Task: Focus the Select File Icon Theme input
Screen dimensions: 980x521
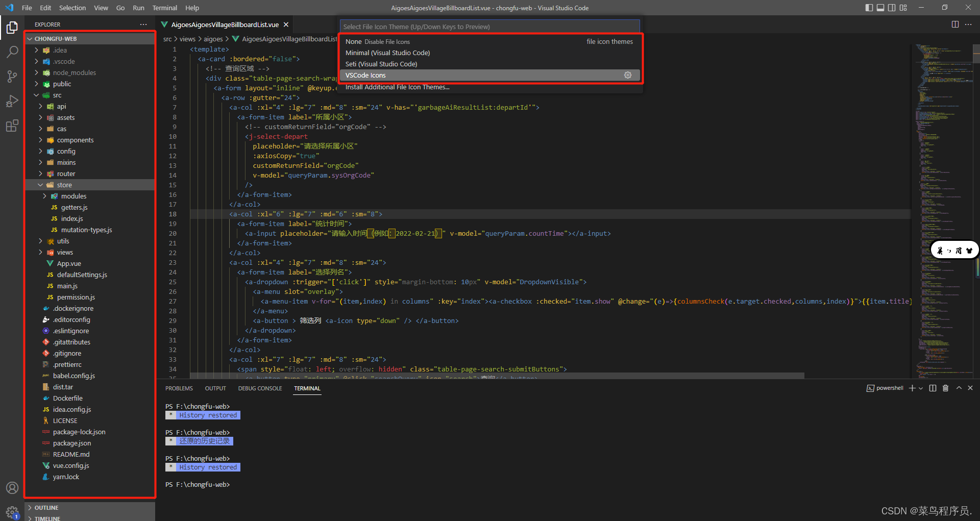Action: coord(489,27)
